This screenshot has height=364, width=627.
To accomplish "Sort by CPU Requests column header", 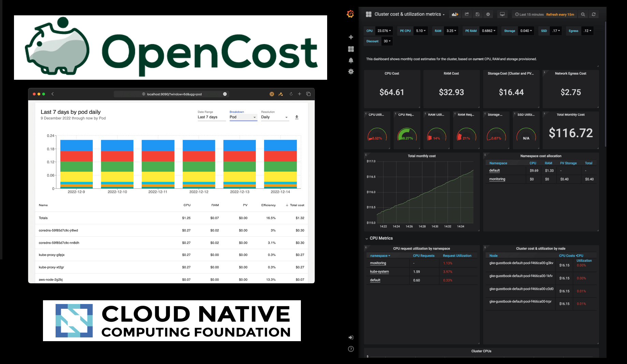I will pos(424,256).
